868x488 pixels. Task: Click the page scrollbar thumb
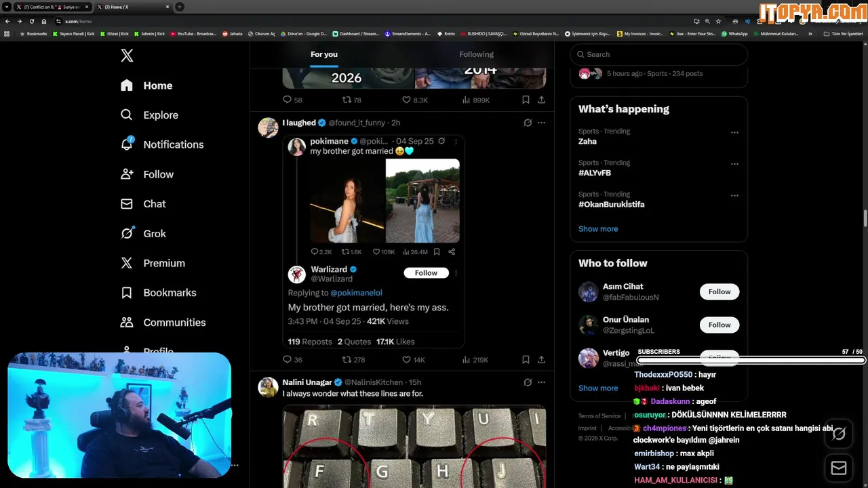865,219
